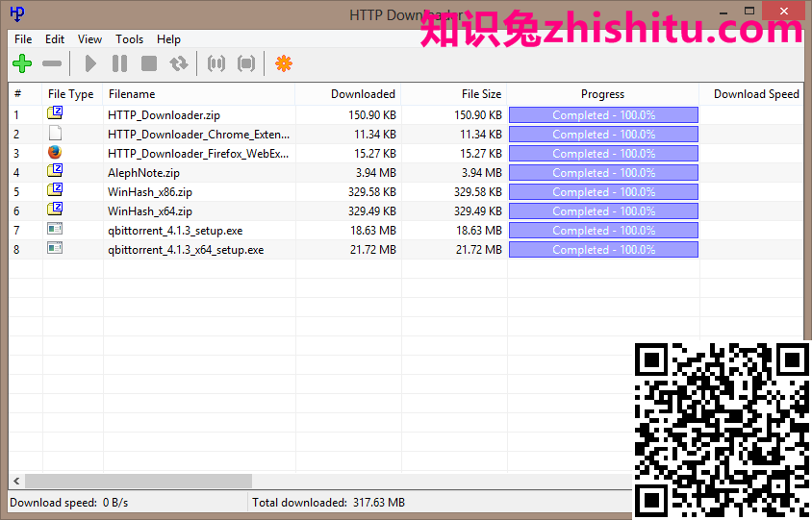The height and width of the screenshot is (520, 812).
Task: Open the Tools menu
Action: pyautogui.click(x=130, y=39)
